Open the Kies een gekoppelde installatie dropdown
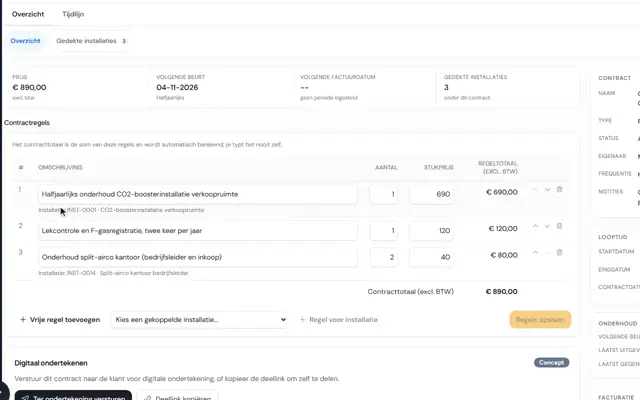Screen dimensions: 640x400 pos(199,320)
